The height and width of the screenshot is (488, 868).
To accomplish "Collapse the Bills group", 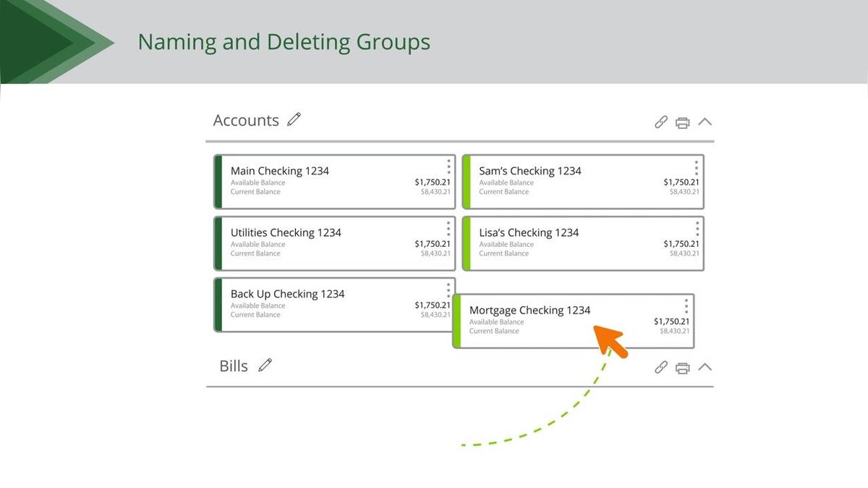I will tap(705, 367).
